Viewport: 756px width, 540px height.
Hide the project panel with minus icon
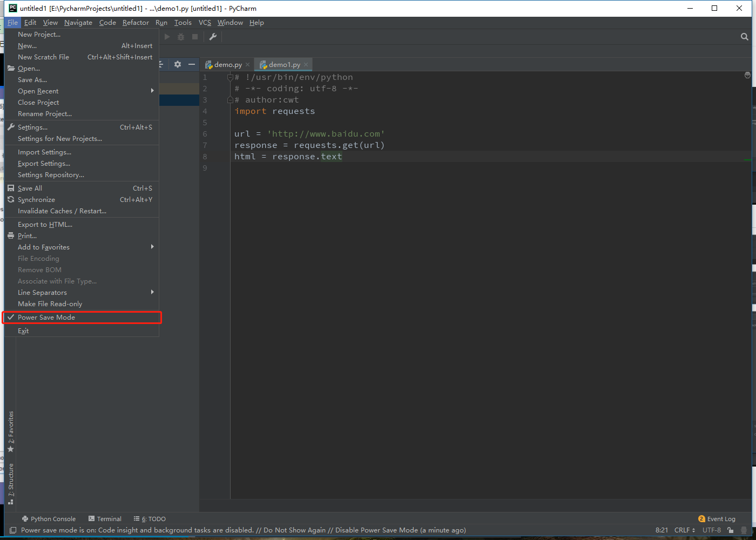(191, 64)
